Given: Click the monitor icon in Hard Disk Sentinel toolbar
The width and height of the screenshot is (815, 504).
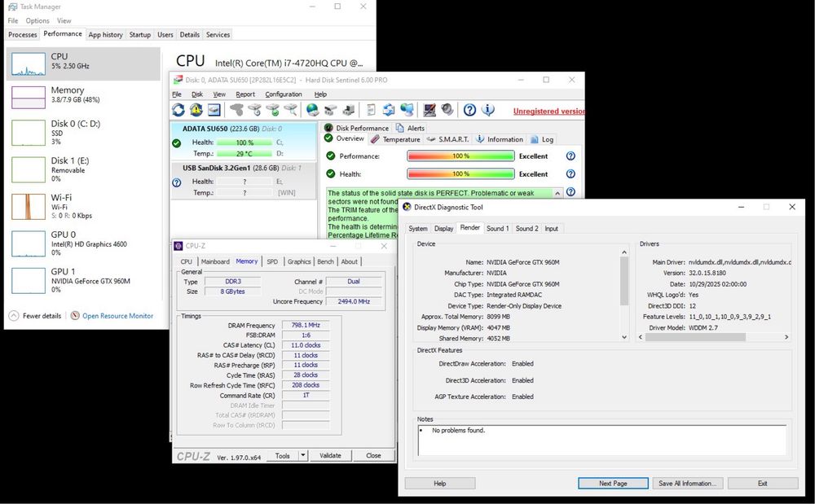Looking at the screenshot, I should (x=430, y=110).
